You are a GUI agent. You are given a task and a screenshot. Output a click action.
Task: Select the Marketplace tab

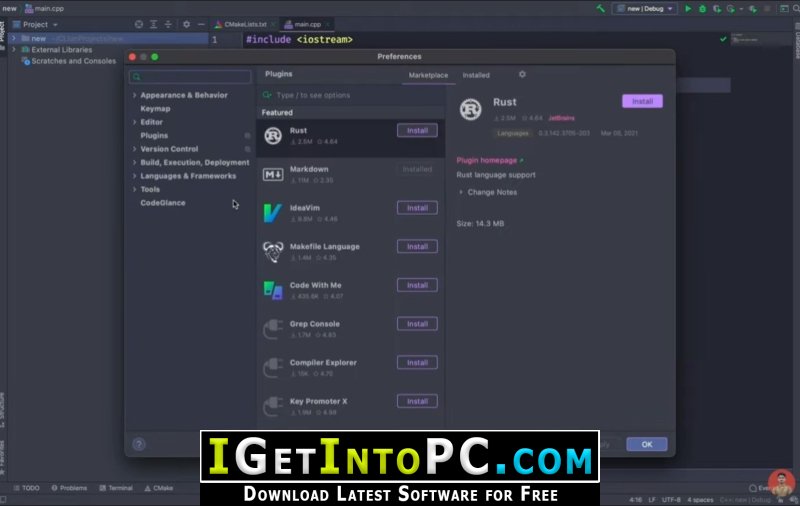[428, 75]
